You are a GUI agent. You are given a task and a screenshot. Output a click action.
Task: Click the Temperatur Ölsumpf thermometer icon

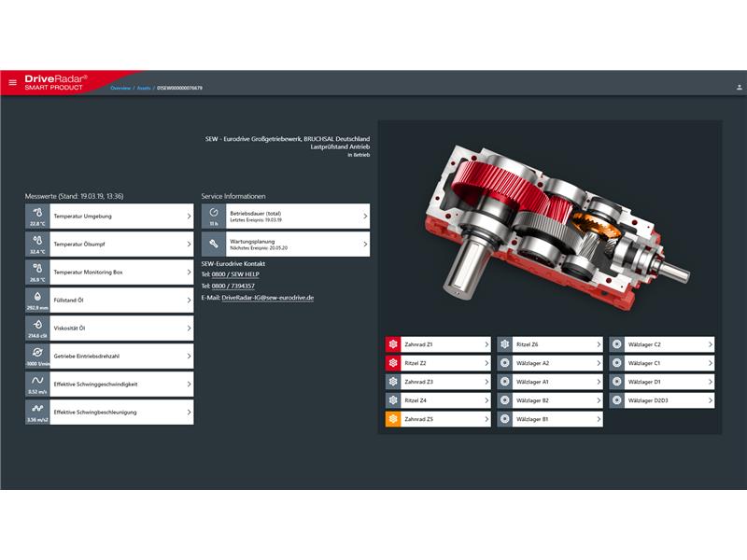pos(37,241)
